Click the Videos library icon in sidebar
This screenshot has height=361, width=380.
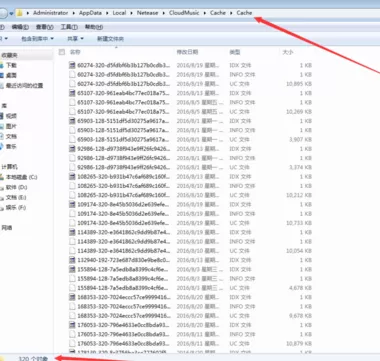[2, 116]
